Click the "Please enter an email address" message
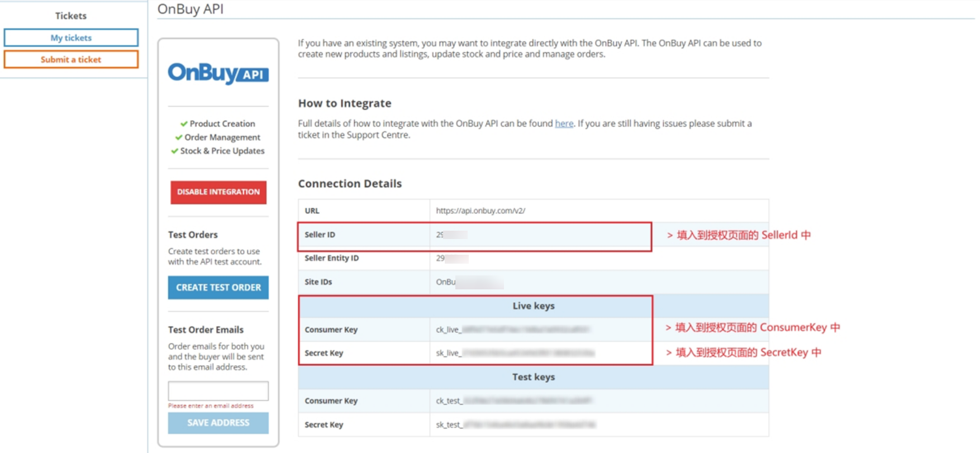 pyautogui.click(x=211, y=406)
